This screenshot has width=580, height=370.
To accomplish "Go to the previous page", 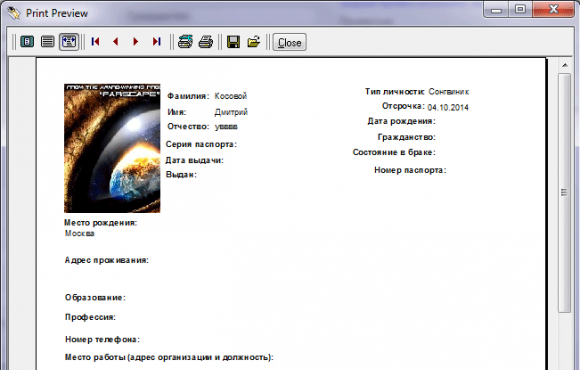I will click(x=115, y=41).
